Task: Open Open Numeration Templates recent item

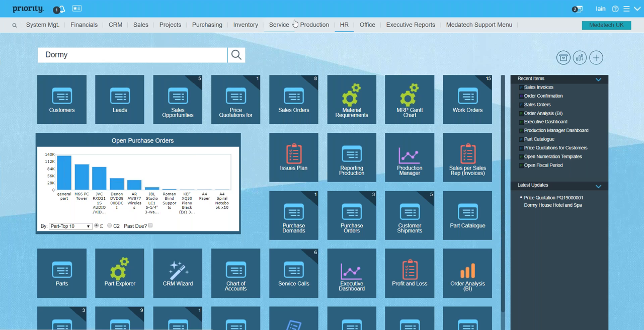Action: [x=553, y=156]
